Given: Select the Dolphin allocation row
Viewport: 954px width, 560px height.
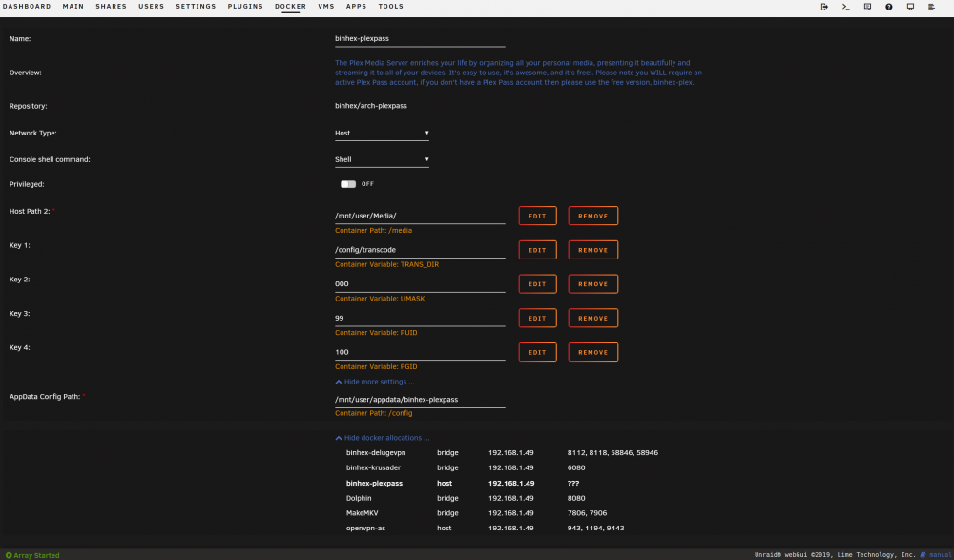Looking at the screenshot, I should click(502, 498).
